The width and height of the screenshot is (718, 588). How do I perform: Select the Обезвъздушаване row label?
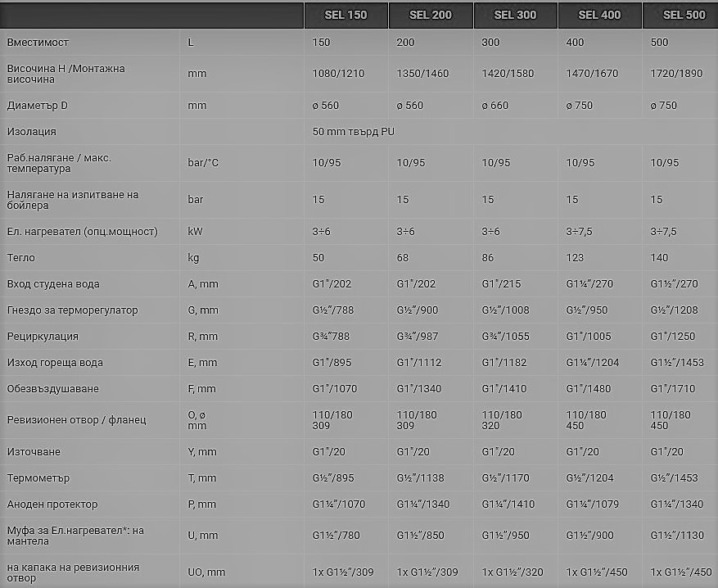pyautogui.click(x=52, y=389)
